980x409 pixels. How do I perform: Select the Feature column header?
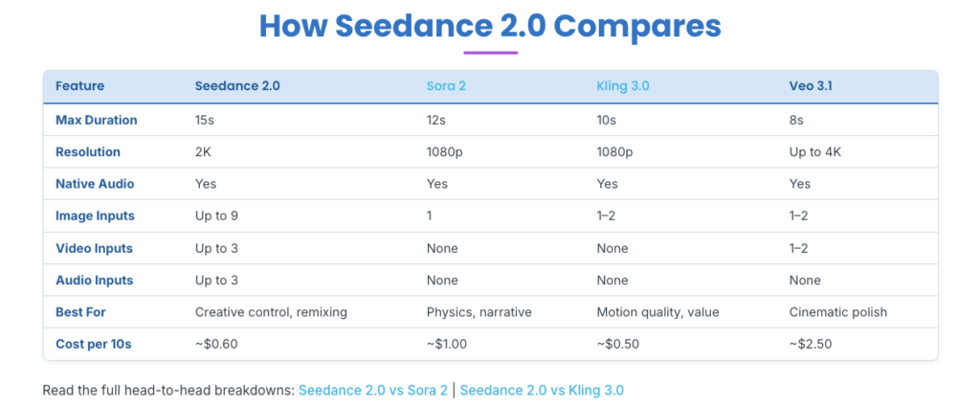pos(80,86)
